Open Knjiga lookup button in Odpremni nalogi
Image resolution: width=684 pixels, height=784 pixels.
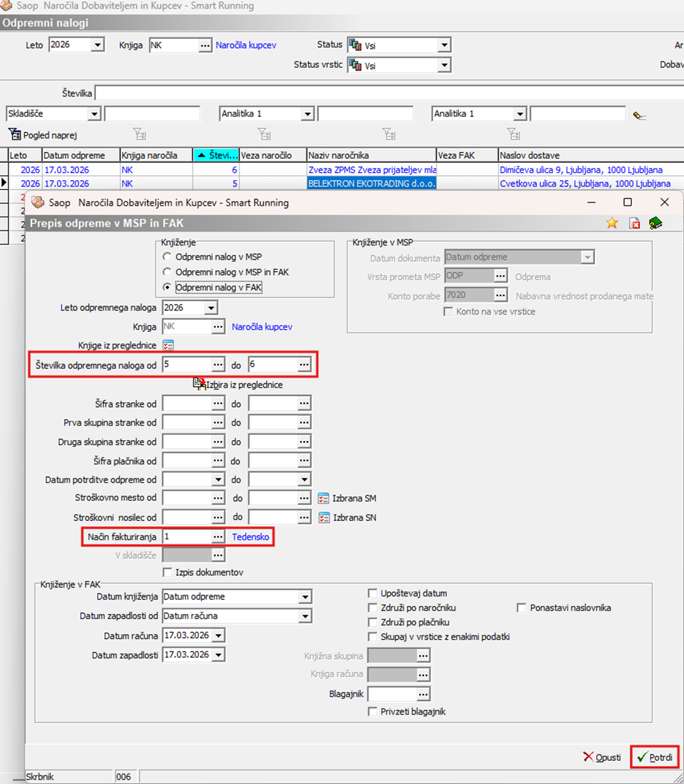[205, 45]
